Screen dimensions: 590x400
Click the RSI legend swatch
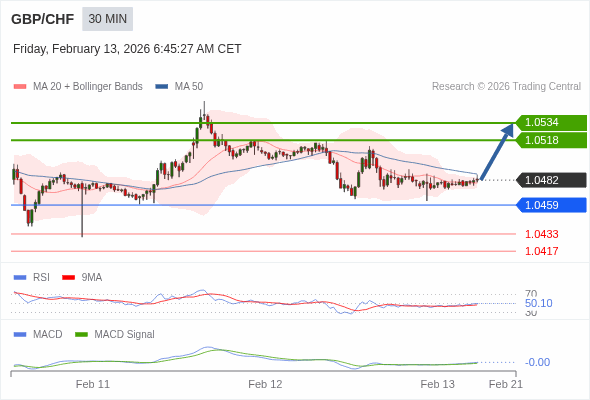20,278
